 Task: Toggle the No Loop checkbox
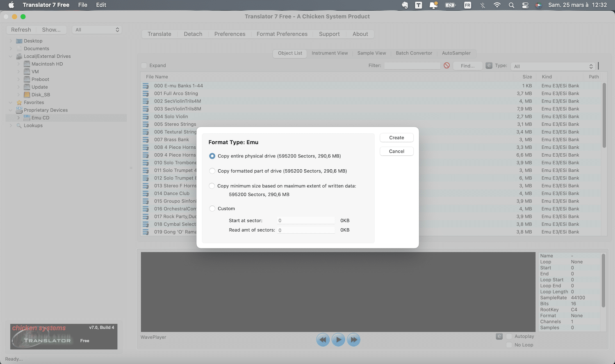509,345
